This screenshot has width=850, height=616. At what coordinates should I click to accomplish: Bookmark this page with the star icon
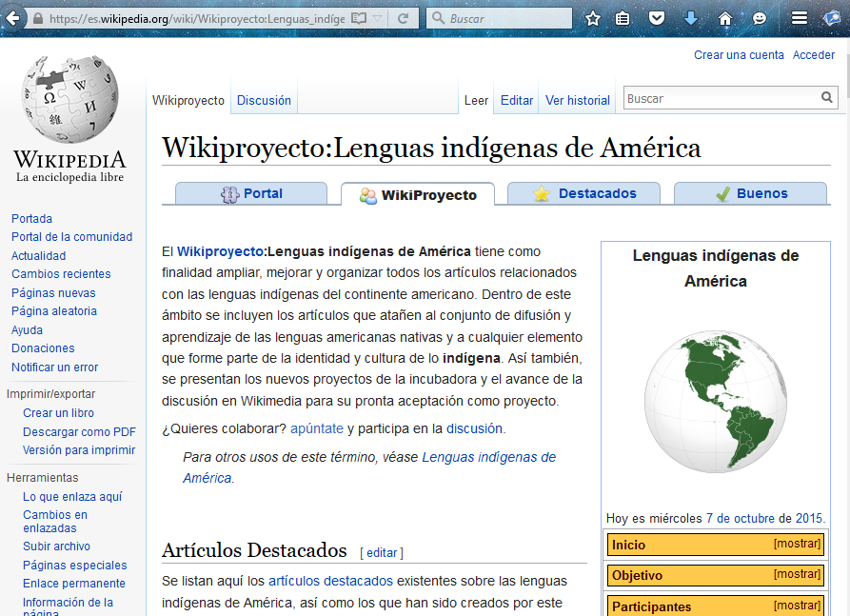click(x=593, y=18)
